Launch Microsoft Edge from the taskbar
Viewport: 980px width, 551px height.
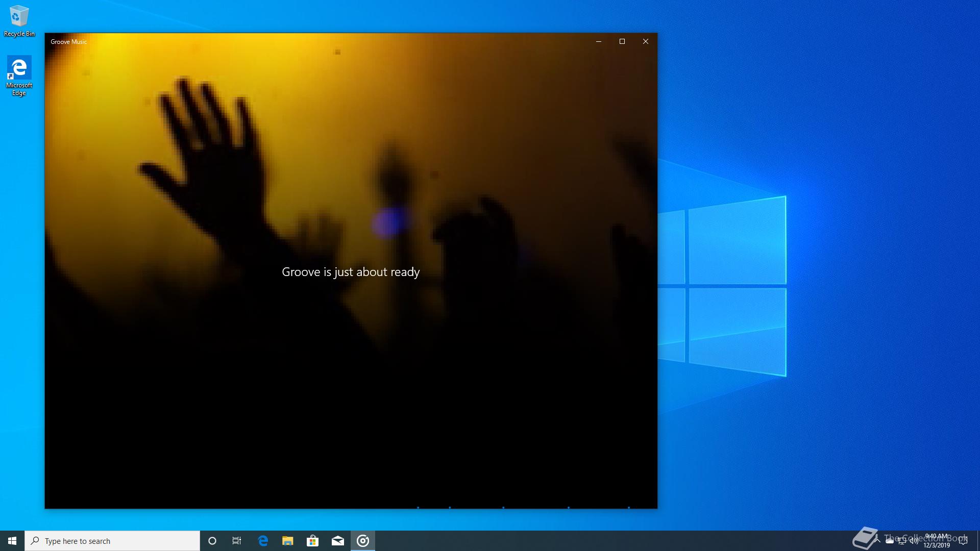click(263, 541)
